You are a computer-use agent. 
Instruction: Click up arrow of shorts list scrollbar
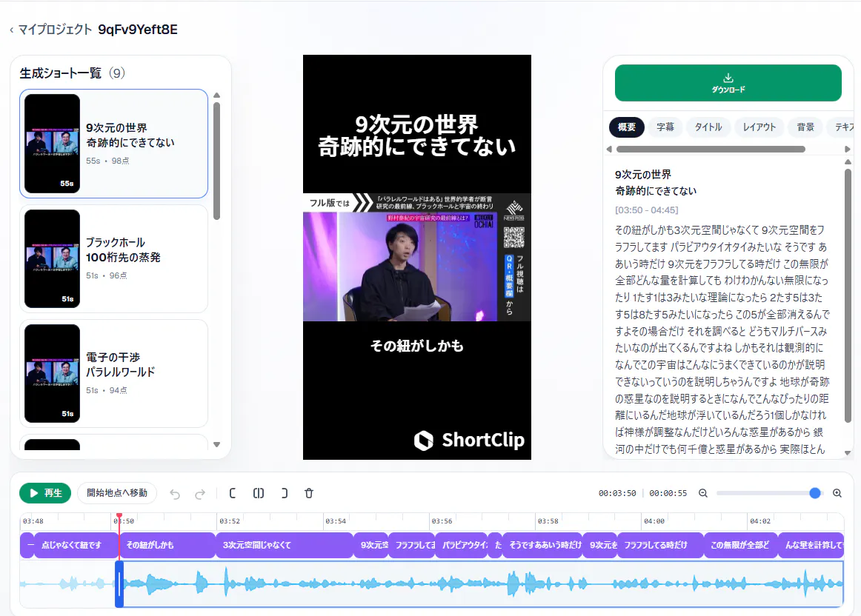click(217, 95)
